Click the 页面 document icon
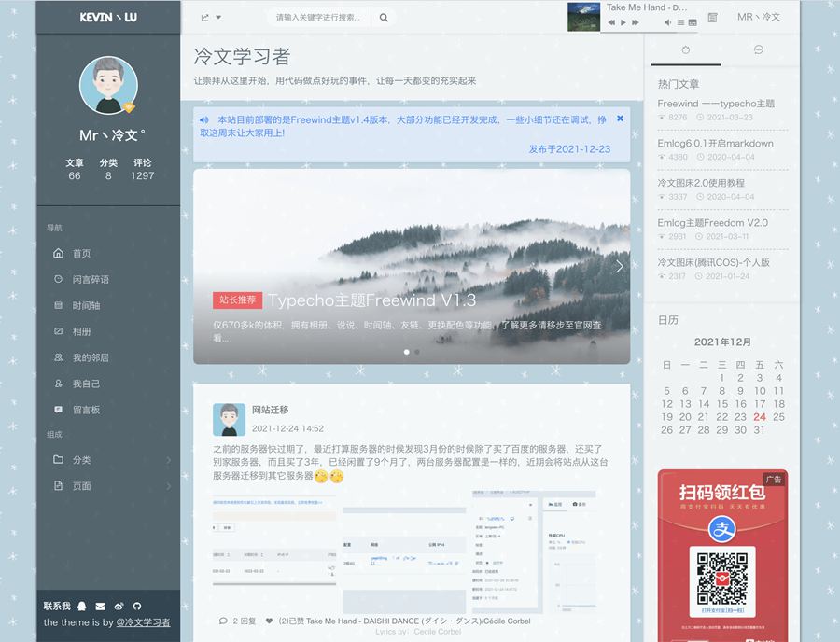Viewport: 840px width, 642px height. [59, 485]
